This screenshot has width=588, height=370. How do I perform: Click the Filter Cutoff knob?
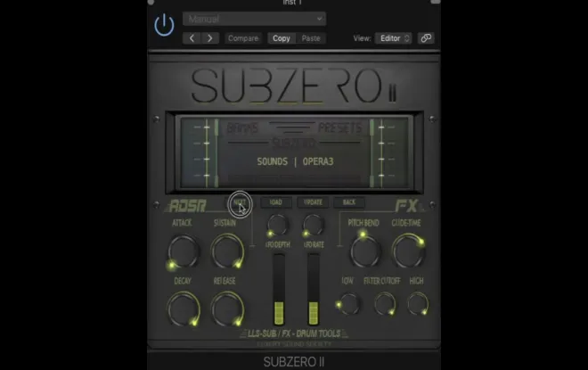click(385, 304)
